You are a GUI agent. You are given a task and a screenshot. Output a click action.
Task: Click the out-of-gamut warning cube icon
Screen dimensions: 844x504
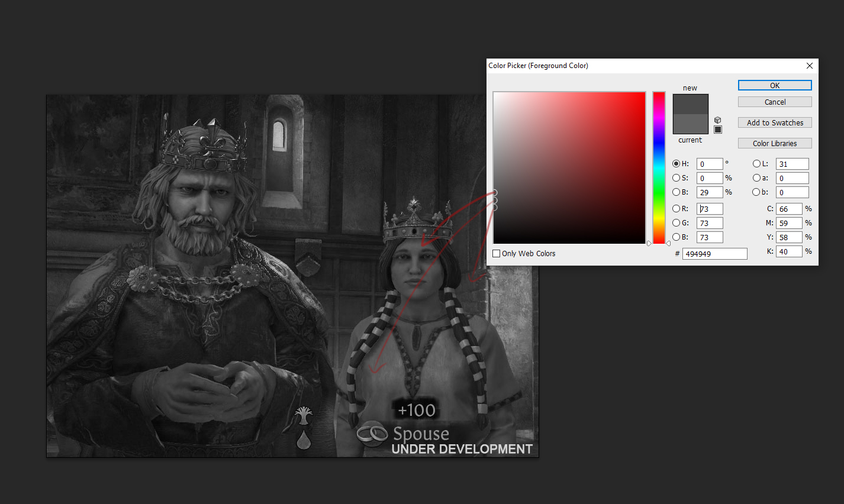point(718,120)
